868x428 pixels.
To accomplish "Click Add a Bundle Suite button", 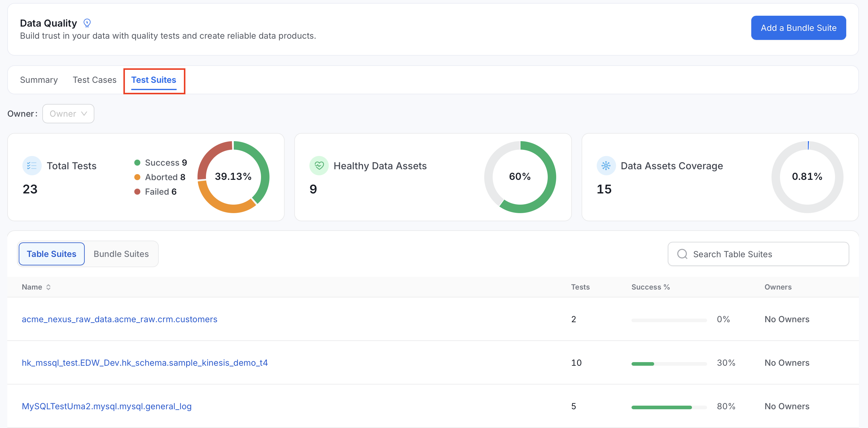I will tap(798, 28).
